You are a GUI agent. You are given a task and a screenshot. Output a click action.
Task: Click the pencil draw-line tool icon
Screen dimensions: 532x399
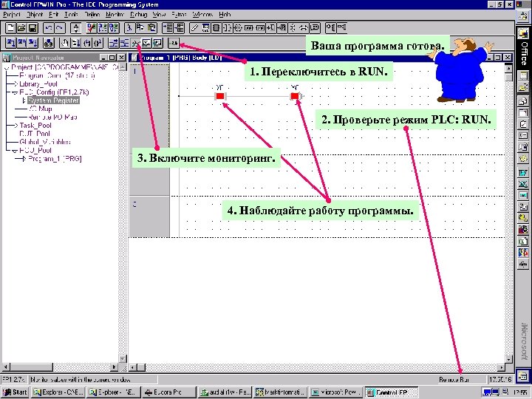point(194,28)
